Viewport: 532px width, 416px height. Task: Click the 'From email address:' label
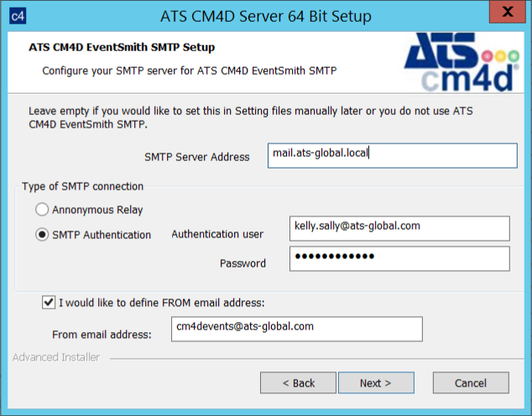point(102,335)
